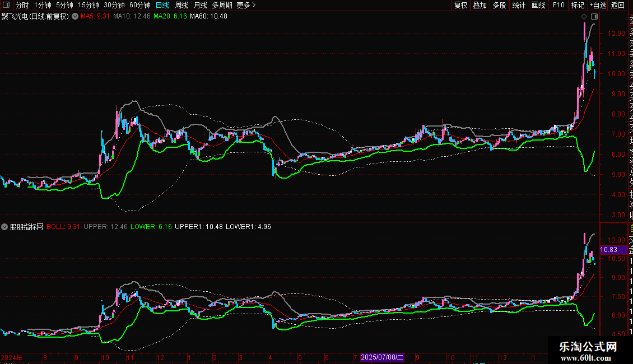Image resolution: width=633 pixels, height=364 pixels.
Task: Click the MA10: 12.46 label
Action: [x=132, y=16]
